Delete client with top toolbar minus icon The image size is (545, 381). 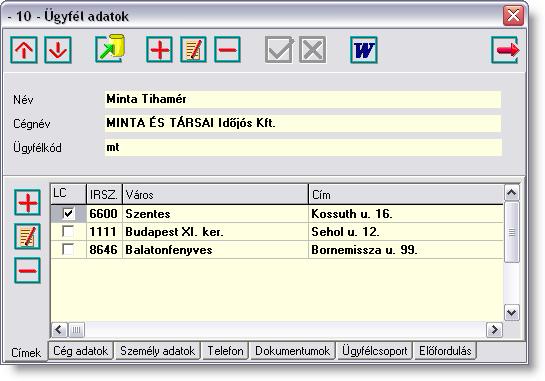pyautogui.click(x=227, y=50)
